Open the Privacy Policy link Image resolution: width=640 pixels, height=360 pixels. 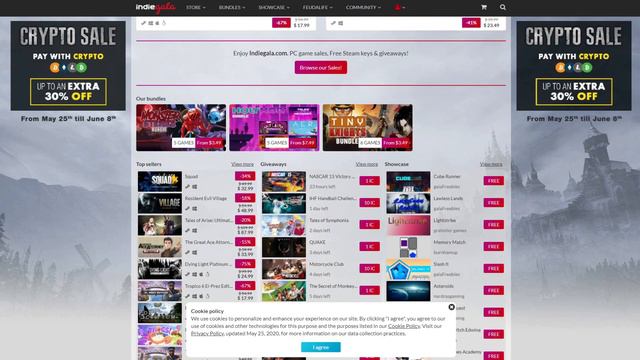coord(207,333)
